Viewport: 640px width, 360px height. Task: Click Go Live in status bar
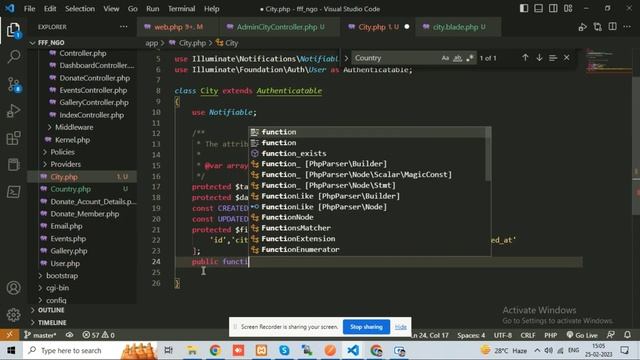582,335
